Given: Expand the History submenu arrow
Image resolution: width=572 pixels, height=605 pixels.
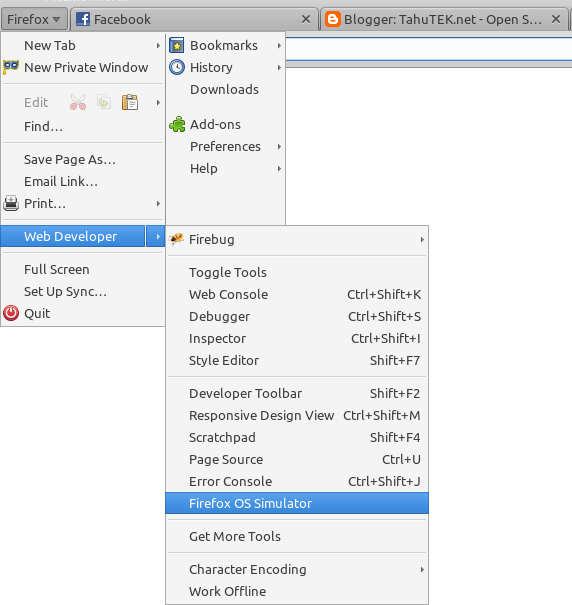Looking at the screenshot, I should pos(279,68).
